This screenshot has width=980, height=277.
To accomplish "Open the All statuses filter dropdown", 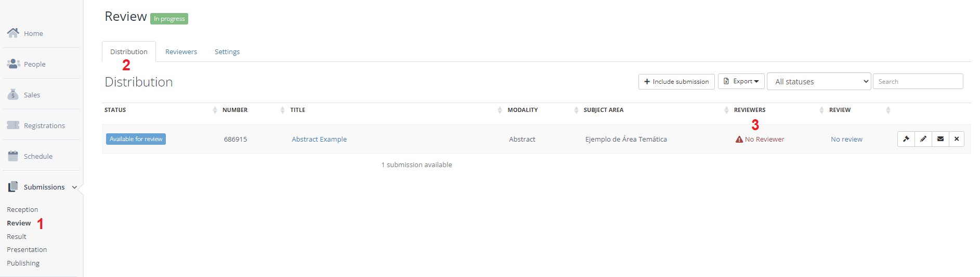I will tap(819, 81).
